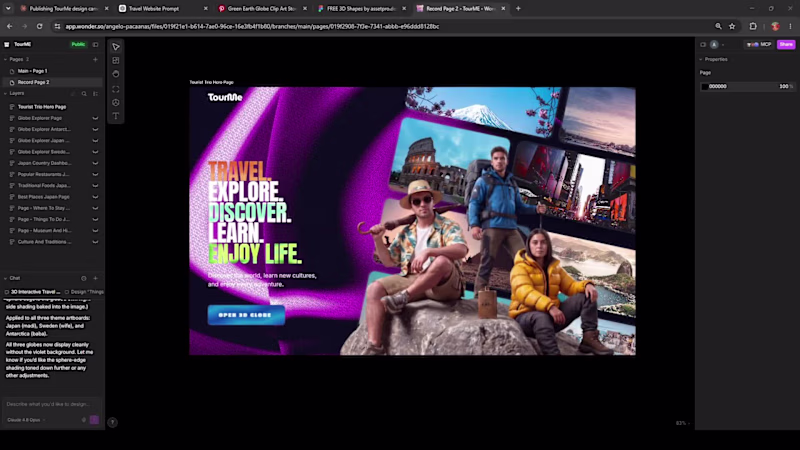Select the Hand pan tool

[x=116, y=74]
